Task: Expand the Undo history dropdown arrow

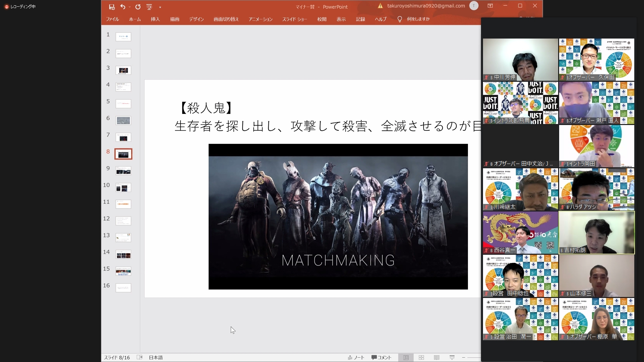Action: pos(130,7)
